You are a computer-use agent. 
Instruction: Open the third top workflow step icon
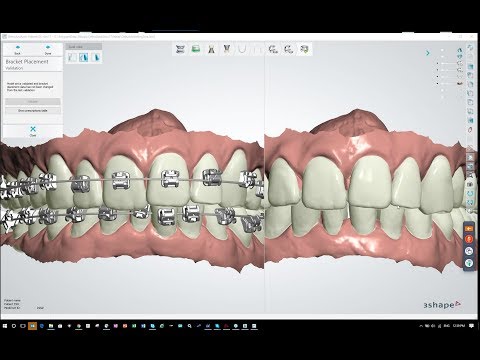point(211,49)
